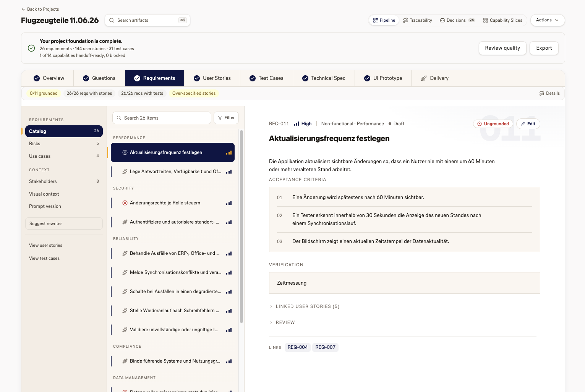Click sparkle icon on Stelle Wiederanlauf

click(x=125, y=311)
